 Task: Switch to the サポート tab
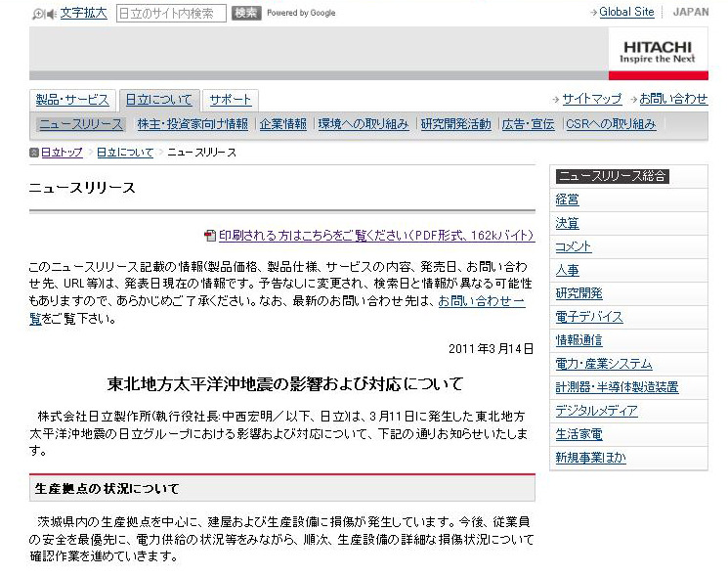(231, 100)
